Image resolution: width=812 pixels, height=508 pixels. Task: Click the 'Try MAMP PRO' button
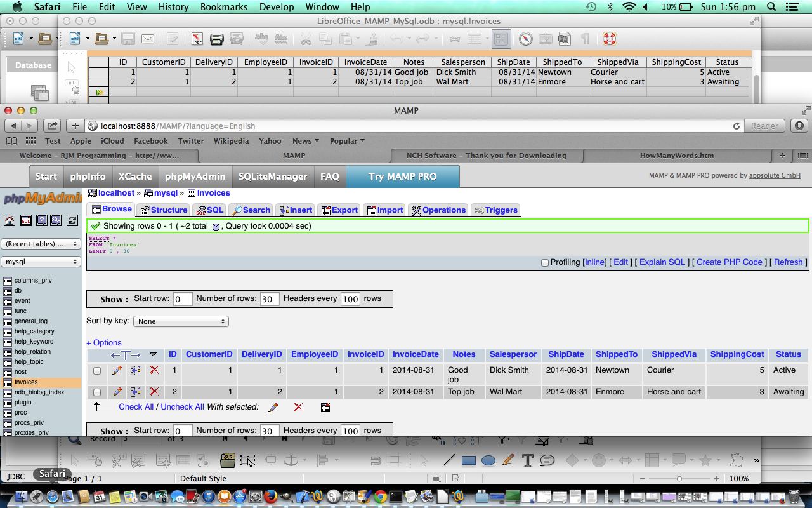pos(402,177)
